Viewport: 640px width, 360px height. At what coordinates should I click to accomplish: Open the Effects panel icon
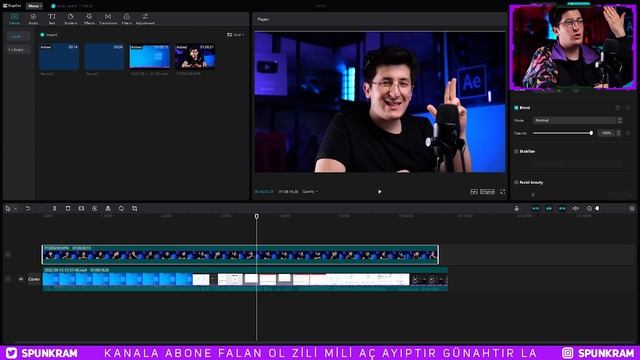pos(89,19)
